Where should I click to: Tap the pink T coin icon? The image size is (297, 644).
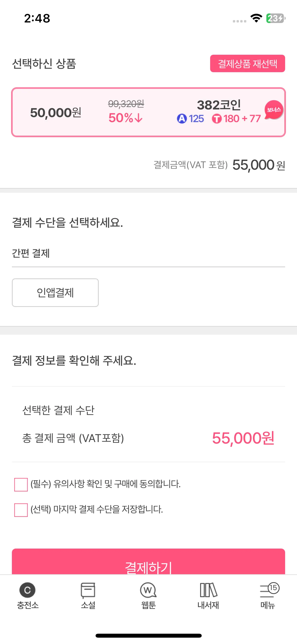tap(217, 118)
